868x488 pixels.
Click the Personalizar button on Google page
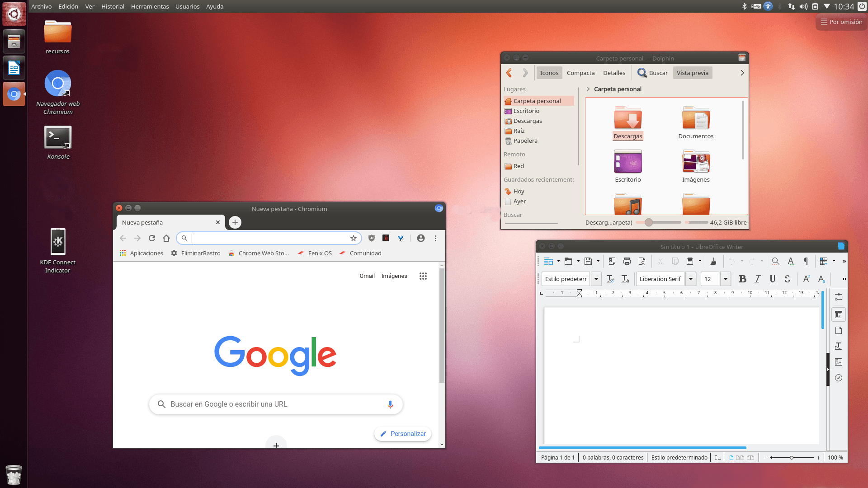click(x=403, y=434)
